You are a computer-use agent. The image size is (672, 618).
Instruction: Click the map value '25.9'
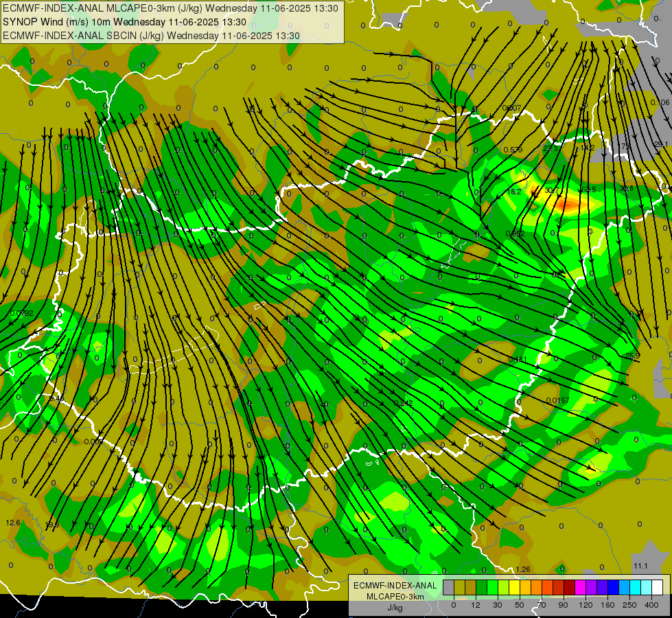[x=633, y=356]
